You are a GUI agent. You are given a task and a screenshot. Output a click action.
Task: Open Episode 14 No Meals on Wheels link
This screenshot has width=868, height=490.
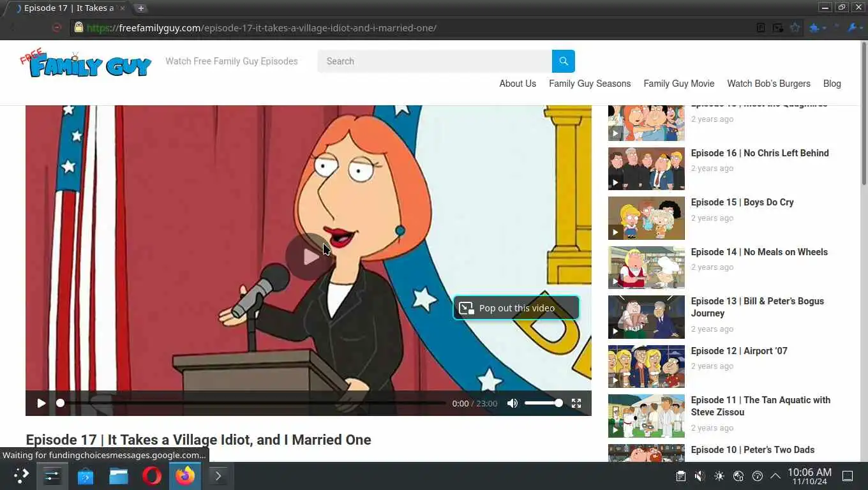point(759,252)
